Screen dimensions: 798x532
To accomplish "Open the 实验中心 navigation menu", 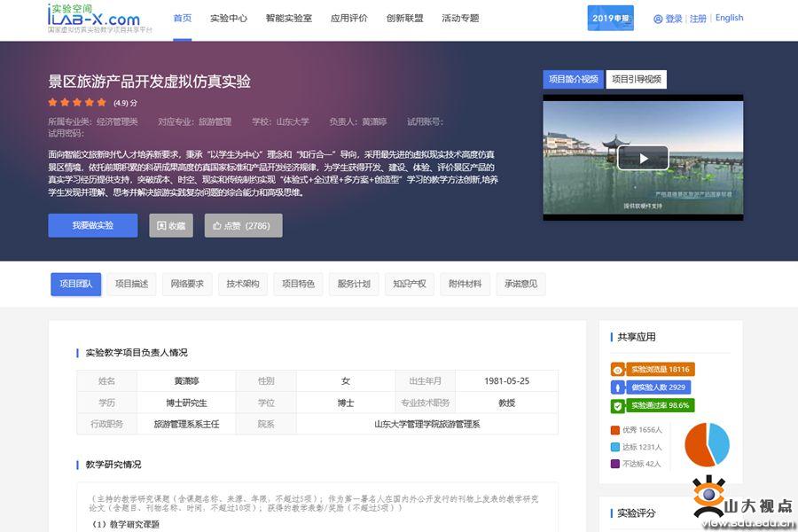I will click(229, 19).
